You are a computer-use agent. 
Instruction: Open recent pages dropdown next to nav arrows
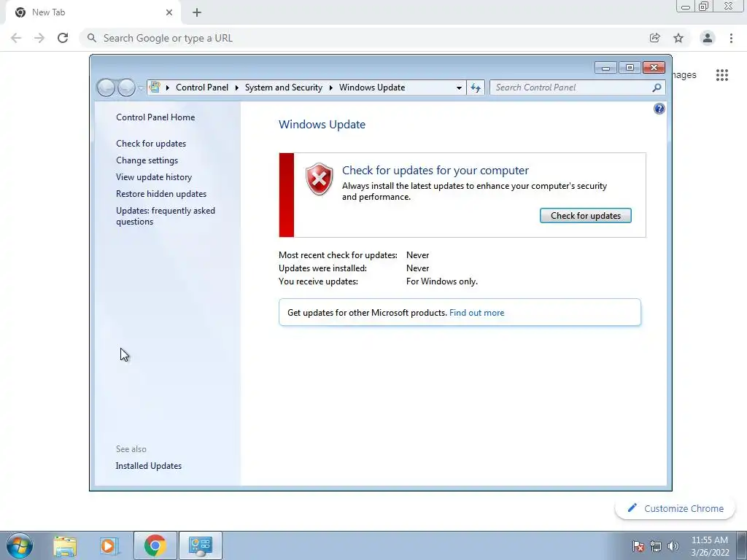(141, 88)
